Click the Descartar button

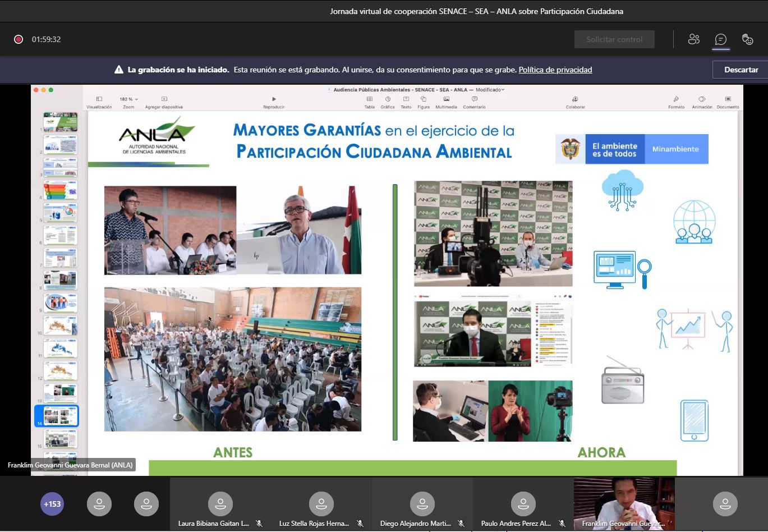coord(741,70)
